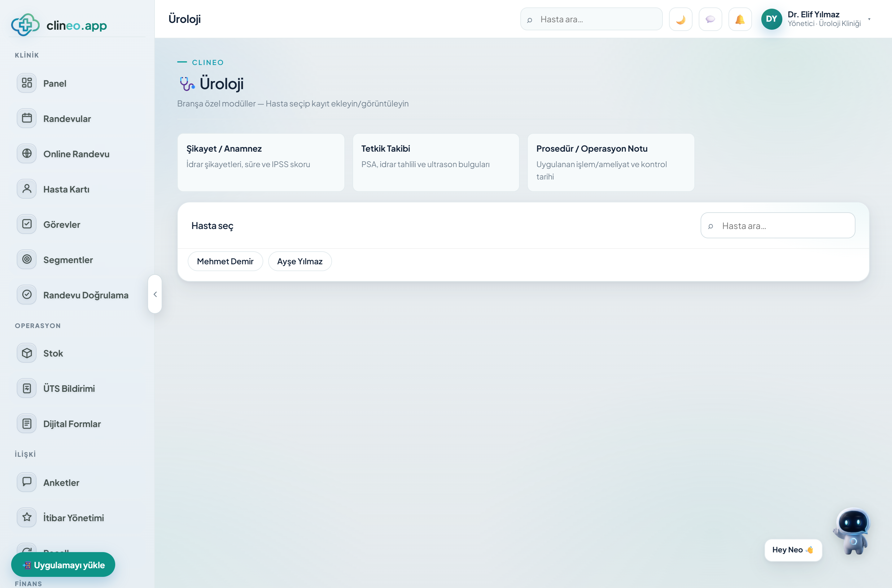Viewport: 892px width, 588px height.
Task: Open the İtibar Yönetimi star icon
Action: [27, 517]
